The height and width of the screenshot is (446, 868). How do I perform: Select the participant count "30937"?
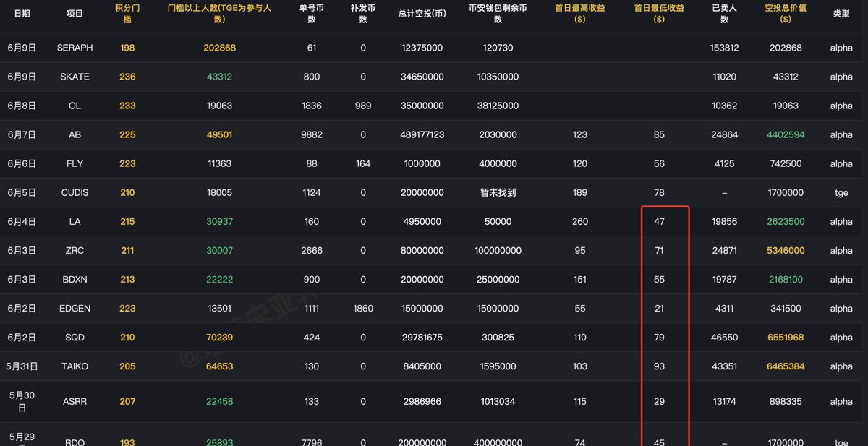click(x=219, y=221)
